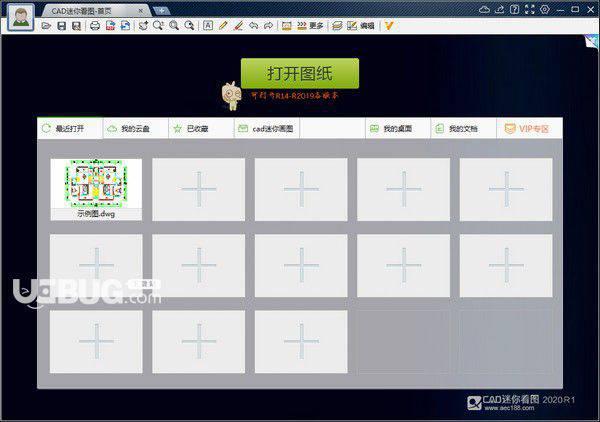Close the CAD迷你看图-首页 tab
The width and height of the screenshot is (600, 422).
pos(141,11)
